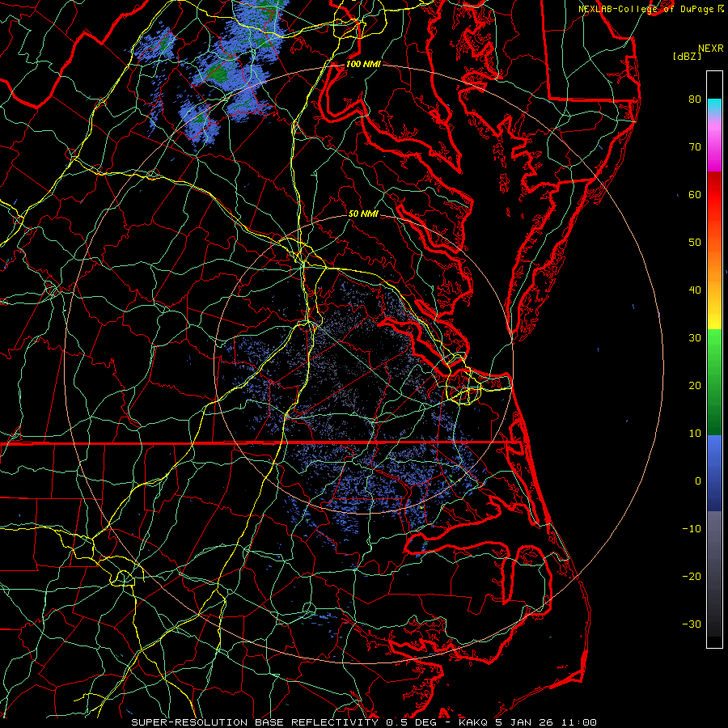Click the 50 NMI range ring label
The height and width of the screenshot is (728, 728).
pyautogui.click(x=363, y=214)
